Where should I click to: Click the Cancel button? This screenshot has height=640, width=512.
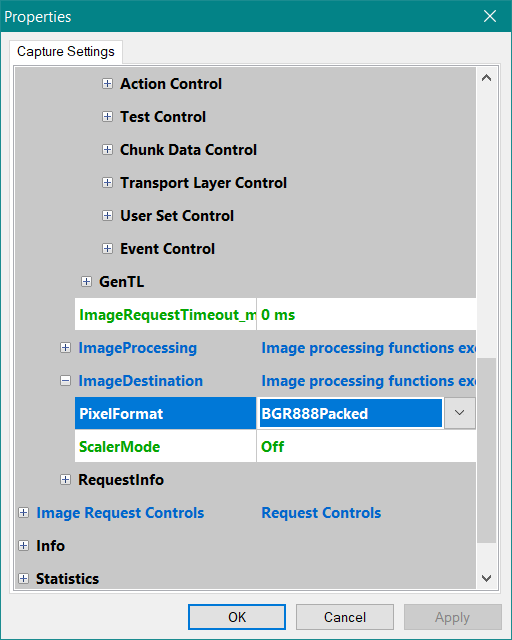pos(345,617)
